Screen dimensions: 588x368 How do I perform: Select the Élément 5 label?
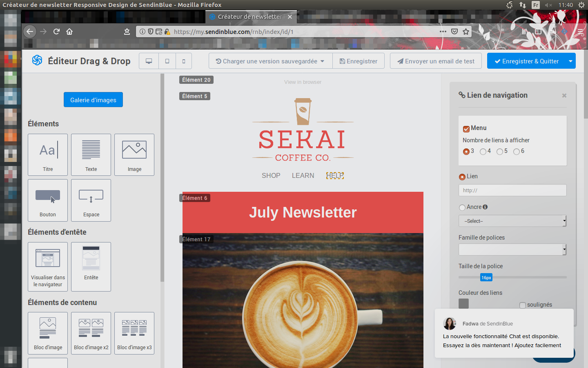tap(195, 96)
